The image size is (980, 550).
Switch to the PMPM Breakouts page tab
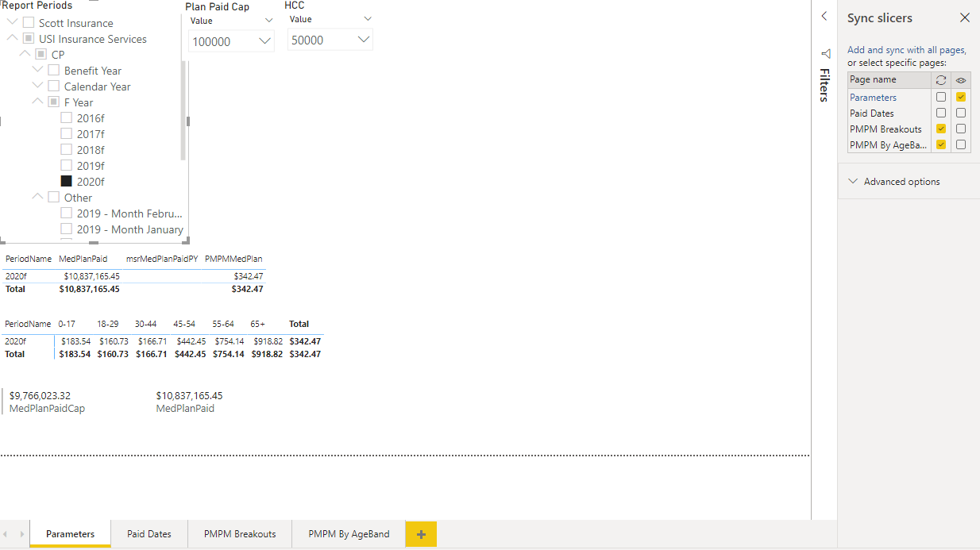click(240, 534)
